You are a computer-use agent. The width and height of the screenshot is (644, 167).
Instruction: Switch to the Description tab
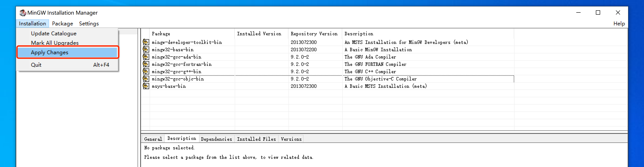(x=182, y=138)
